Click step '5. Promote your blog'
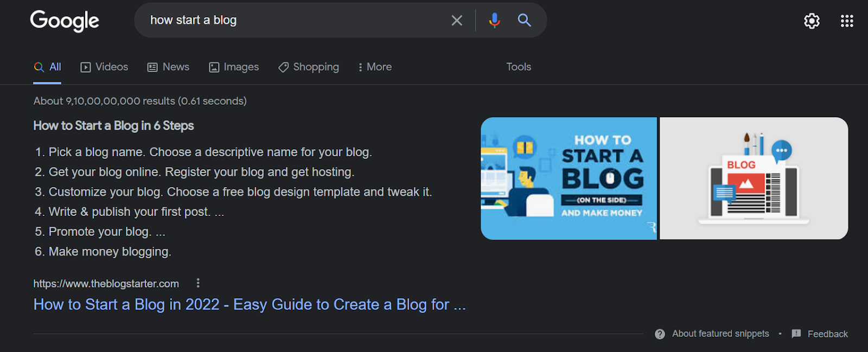868x352 pixels. 100,232
